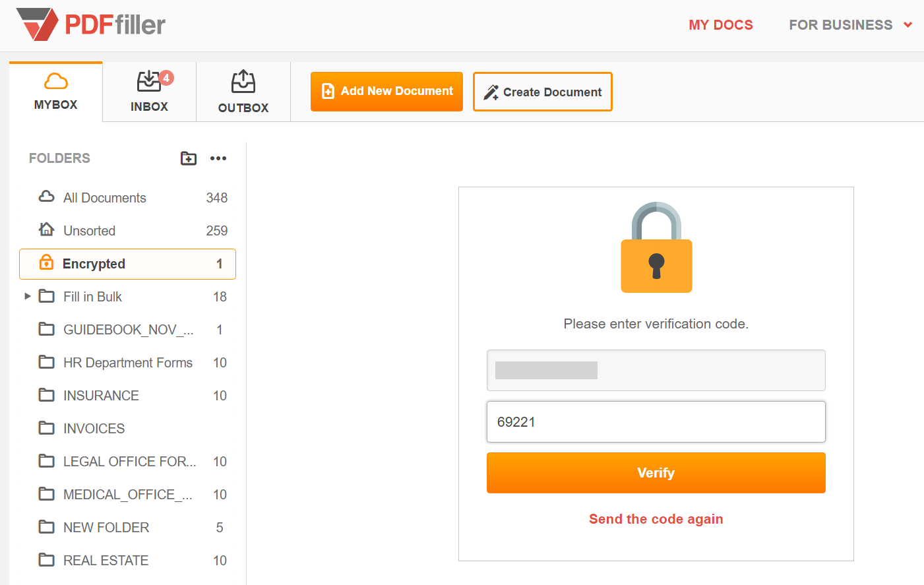Expand the FOR BUSINESS dropdown chevron
924x585 pixels.
click(x=908, y=25)
